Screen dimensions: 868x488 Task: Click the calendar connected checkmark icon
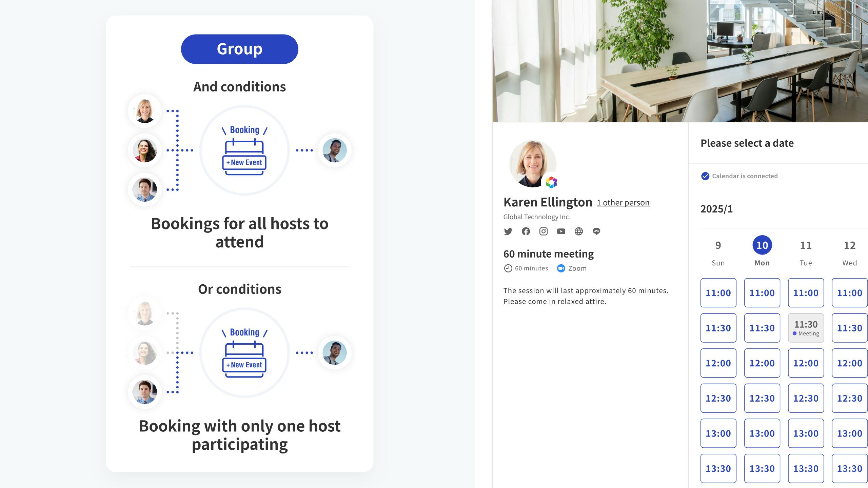(x=705, y=176)
